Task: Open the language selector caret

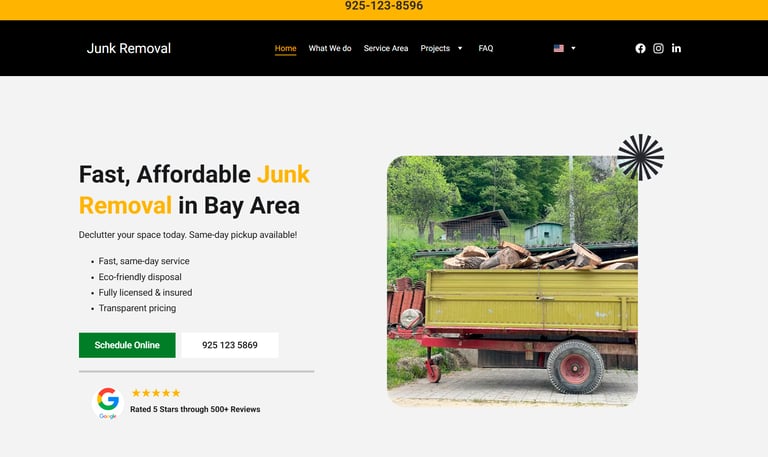Action: (x=573, y=48)
